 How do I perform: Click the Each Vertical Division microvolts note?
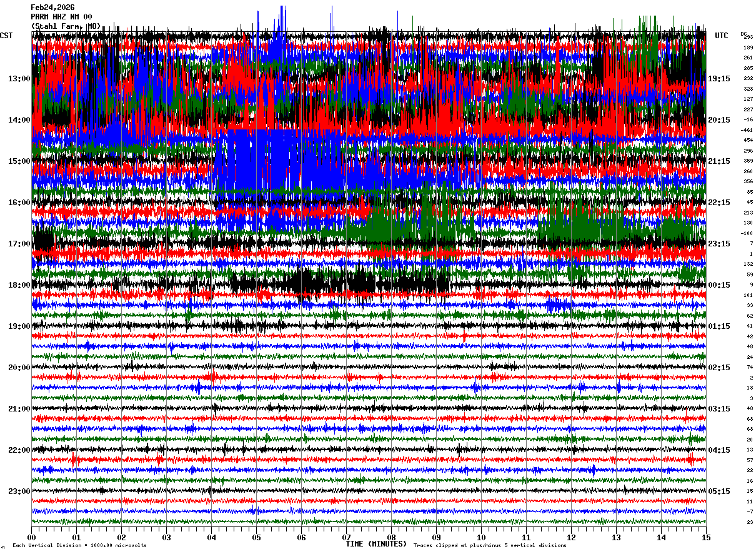[x=79, y=546]
